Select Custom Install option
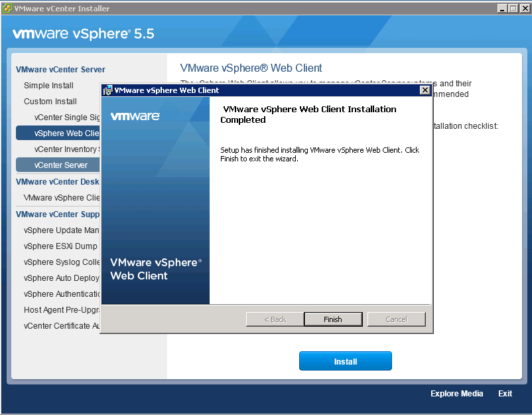The width and height of the screenshot is (532, 415). (x=50, y=101)
